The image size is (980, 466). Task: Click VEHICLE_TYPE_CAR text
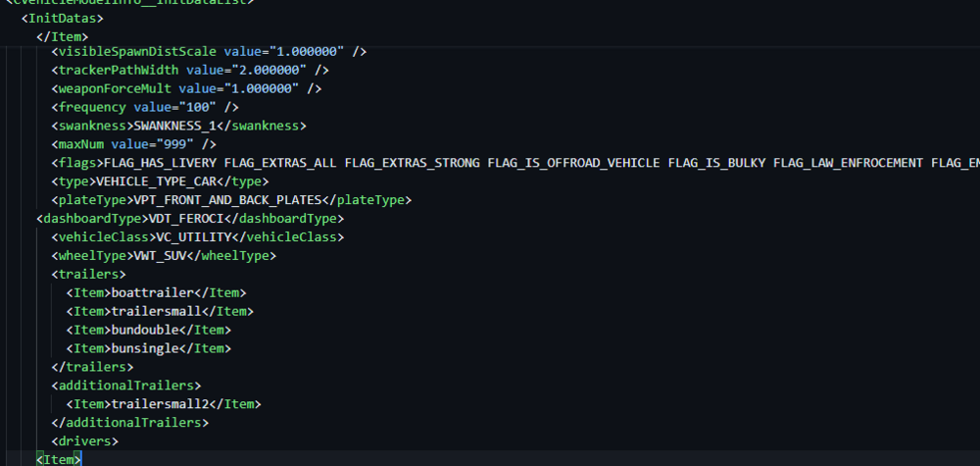(156, 181)
